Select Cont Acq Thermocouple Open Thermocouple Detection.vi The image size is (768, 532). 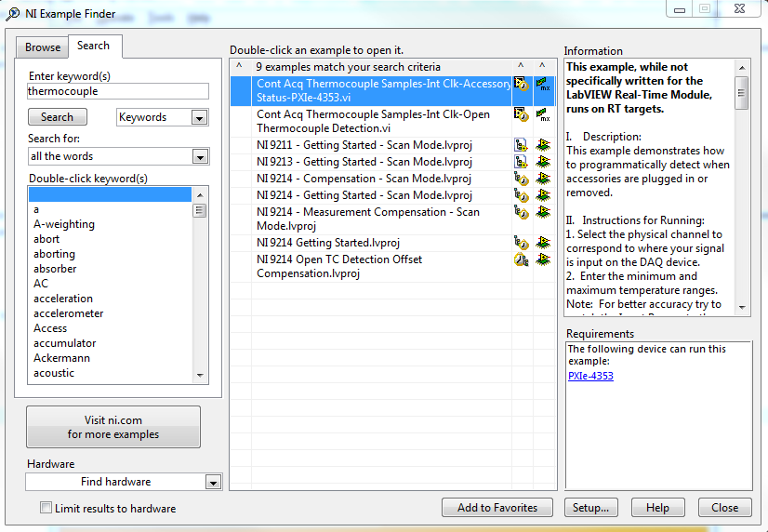tap(373, 122)
